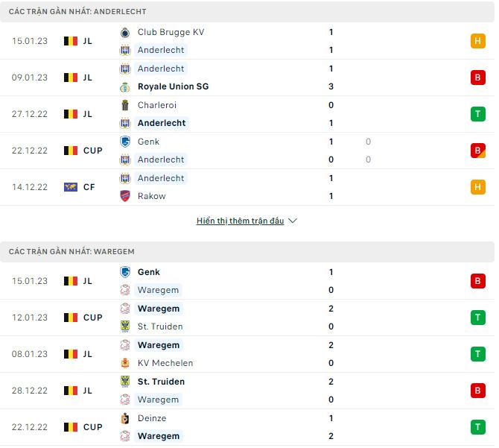This screenshot has width=499, height=448.
Task: Open the Genk team link in Waregem section
Action: click(149, 272)
